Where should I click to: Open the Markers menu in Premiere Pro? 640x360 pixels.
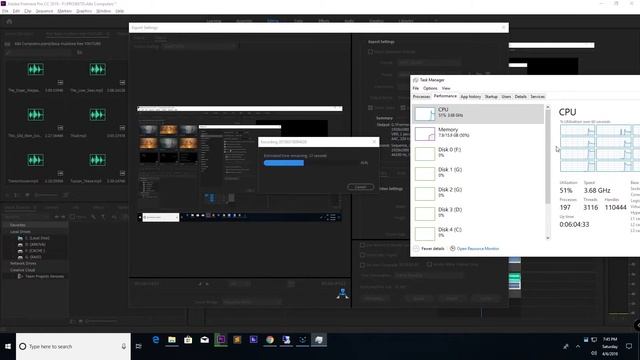pos(64,11)
